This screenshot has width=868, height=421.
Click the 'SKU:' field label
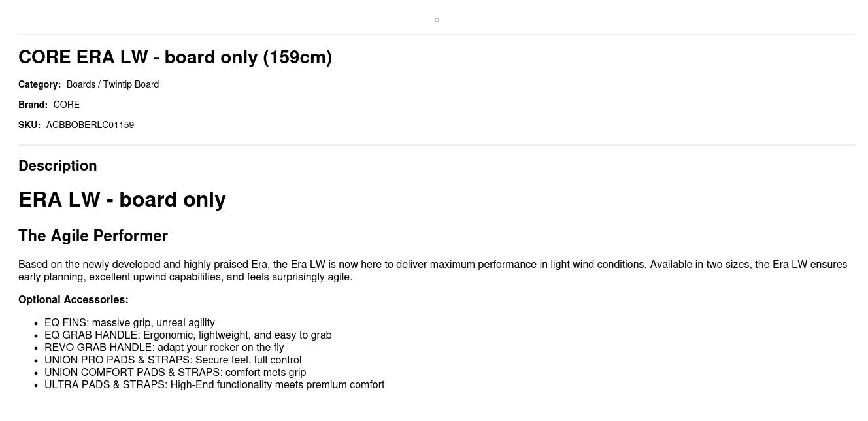(29, 125)
